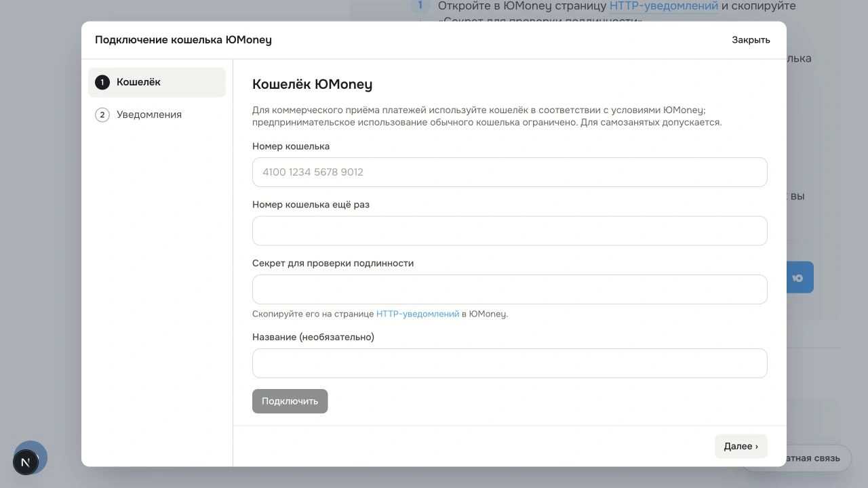The height and width of the screenshot is (488, 868).
Task: Click the Номер кошелька label
Action: tap(291, 146)
